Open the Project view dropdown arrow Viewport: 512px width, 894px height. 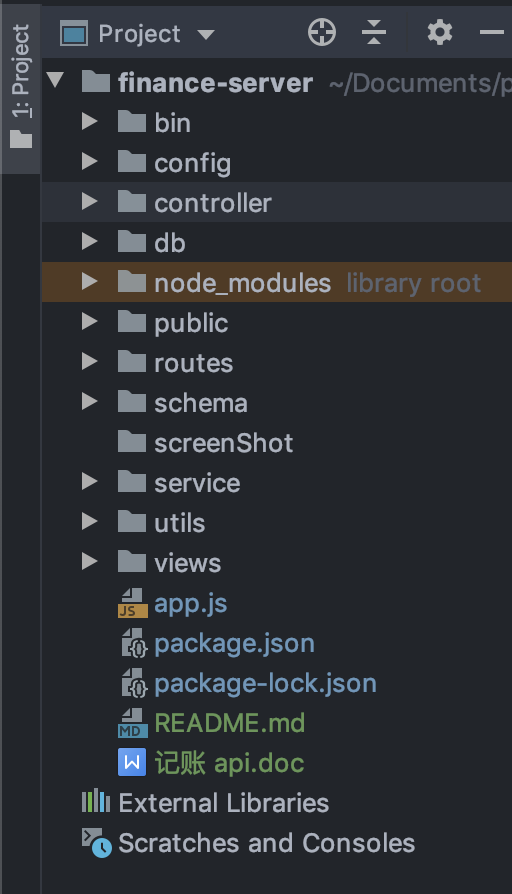(206, 34)
